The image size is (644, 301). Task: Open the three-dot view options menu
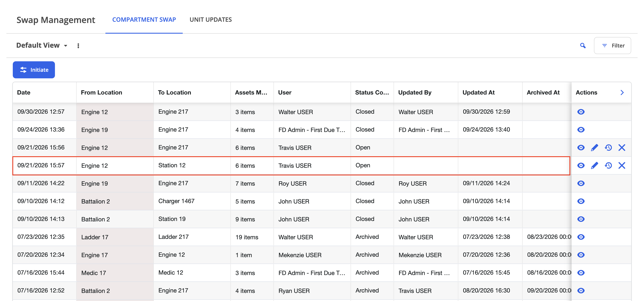click(78, 46)
